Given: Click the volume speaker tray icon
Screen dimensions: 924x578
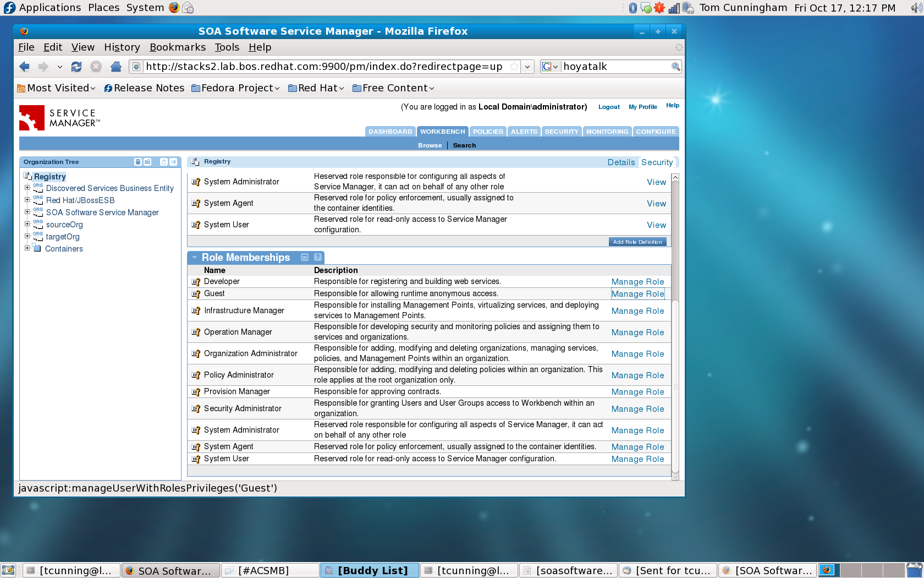Looking at the screenshot, I should pyautogui.click(x=916, y=8).
